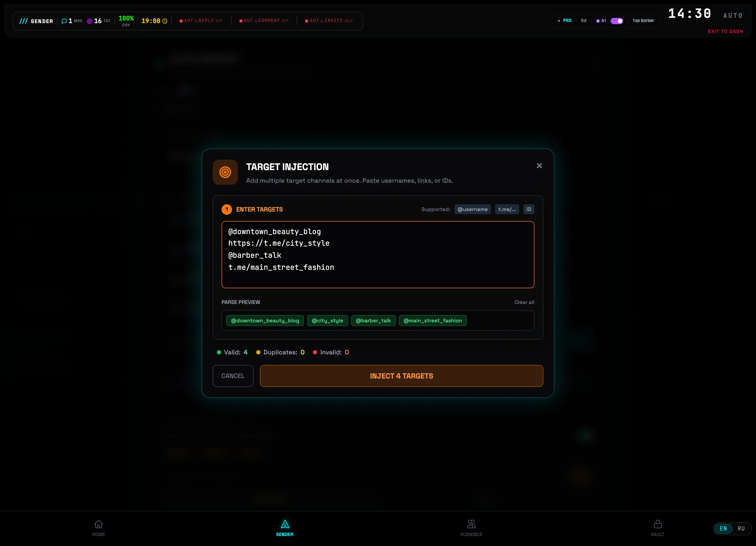Click the 100% COV coverage indicator
The width and height of the screenshot is (756, 546).
(x=126, y=21)
